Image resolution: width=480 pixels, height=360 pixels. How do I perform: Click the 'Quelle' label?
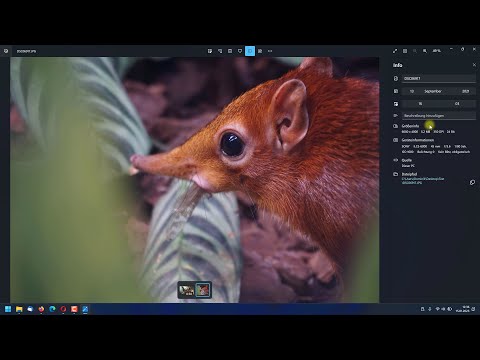pyautogui.click(x=407, y=160)
